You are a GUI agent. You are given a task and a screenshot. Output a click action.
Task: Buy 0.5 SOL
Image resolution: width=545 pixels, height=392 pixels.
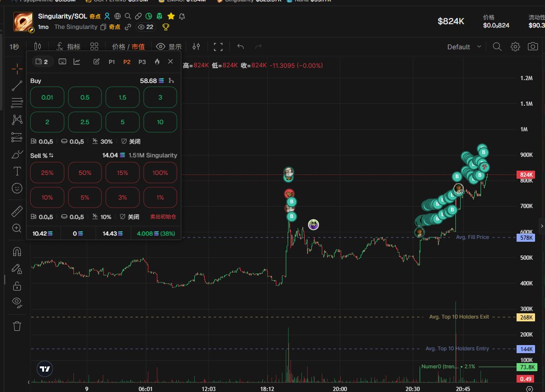(x=85, y=97)
